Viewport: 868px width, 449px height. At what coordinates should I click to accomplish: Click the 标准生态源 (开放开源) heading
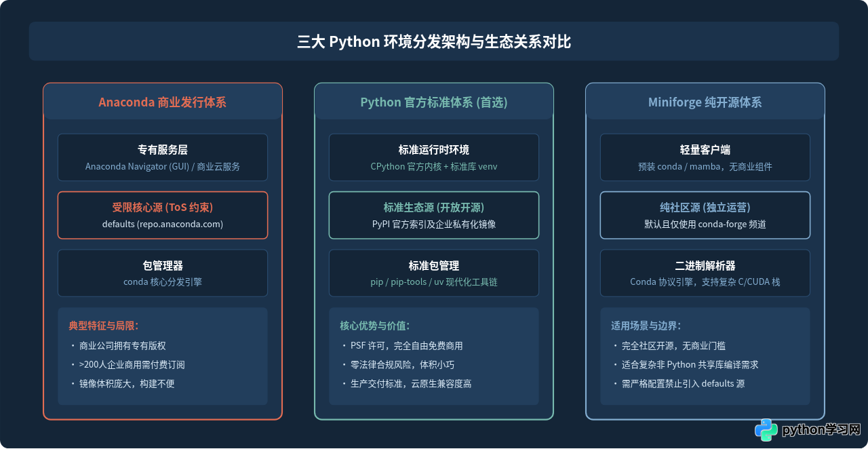[434, 208]
